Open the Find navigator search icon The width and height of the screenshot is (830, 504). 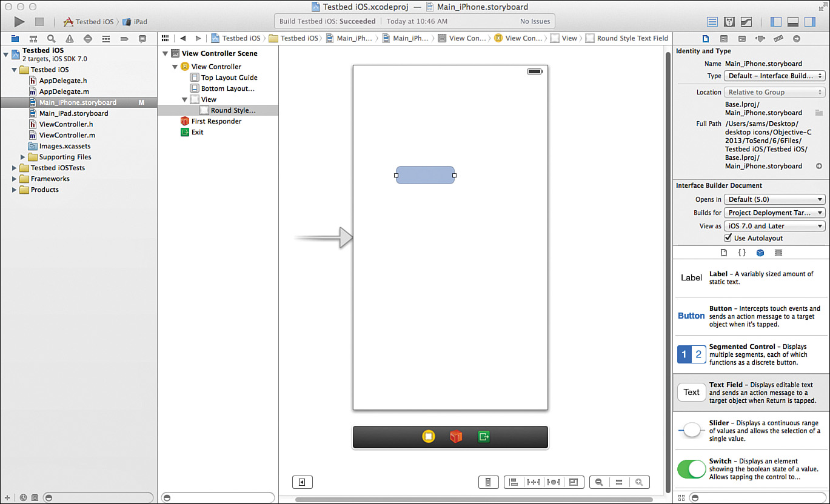[52, 38]
